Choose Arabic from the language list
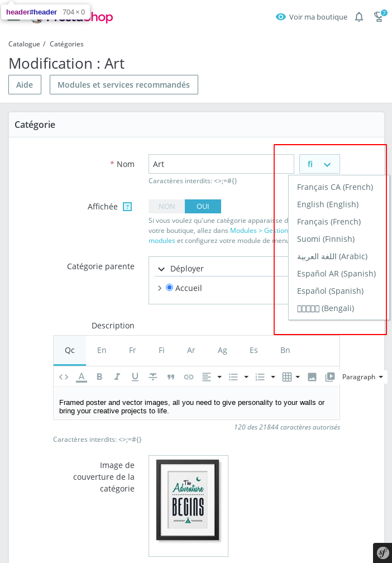The width and height of the screenshot is (392, 563). click(x=332, y=256)
